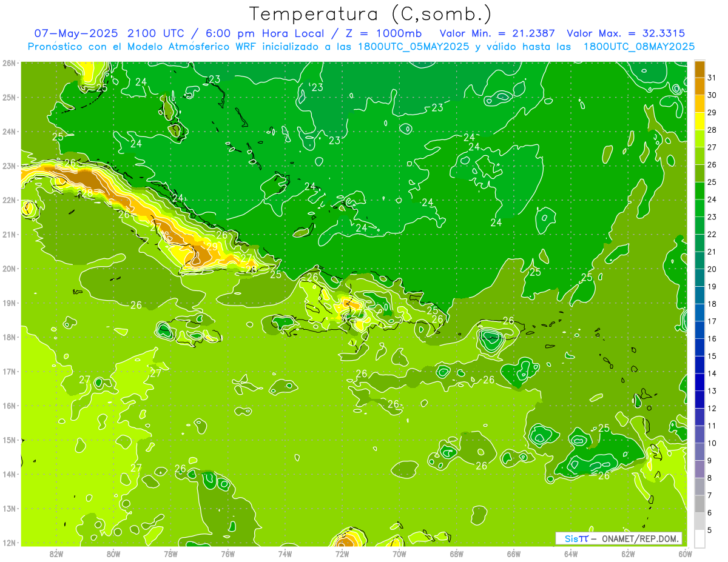The height and width of the screenshot is (562, 728).
Task: Click the '82W' longitude axis label
Action: [56, 553]
